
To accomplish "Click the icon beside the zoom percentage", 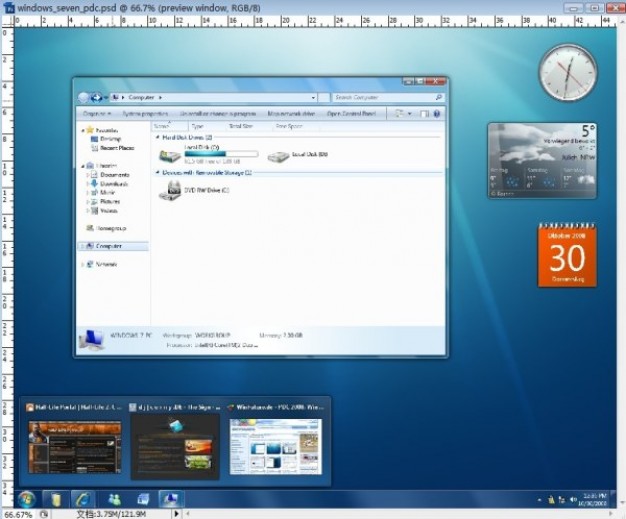I will pos(44,514).
